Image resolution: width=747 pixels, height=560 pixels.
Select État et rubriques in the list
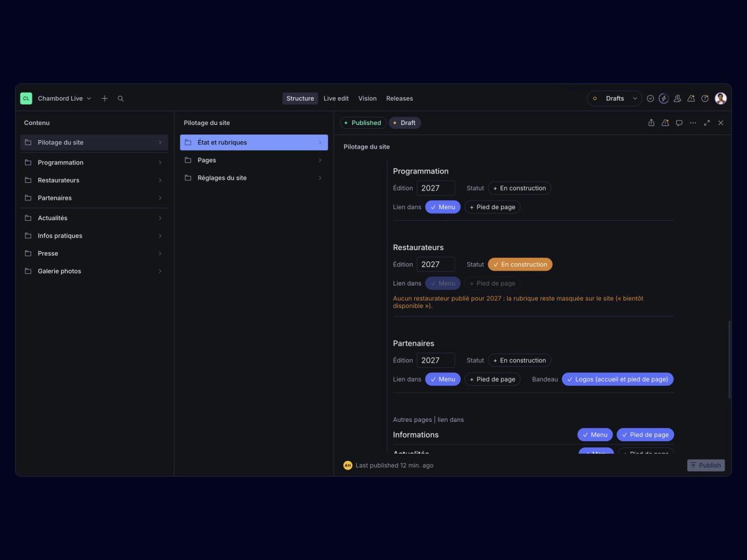pyautogui.click(x=254, y=142)
